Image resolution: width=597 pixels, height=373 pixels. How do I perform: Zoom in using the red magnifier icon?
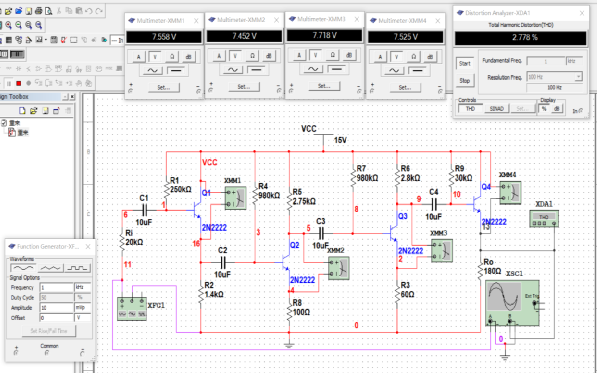8,25
